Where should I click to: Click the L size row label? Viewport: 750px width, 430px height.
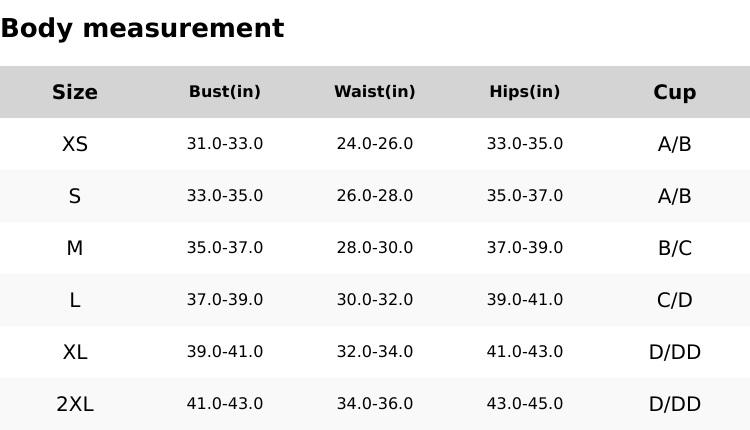(x=75, y=300)
